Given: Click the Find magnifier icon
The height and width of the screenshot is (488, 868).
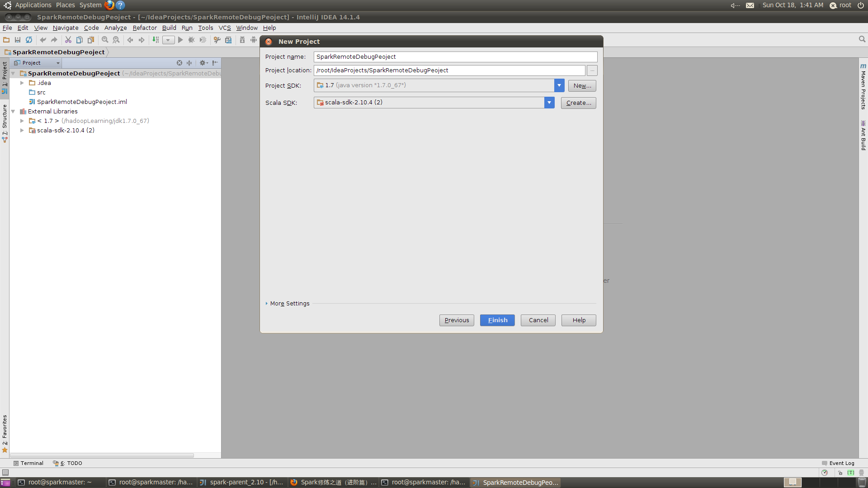Looking at the screenshot, I should coord(105,40).
